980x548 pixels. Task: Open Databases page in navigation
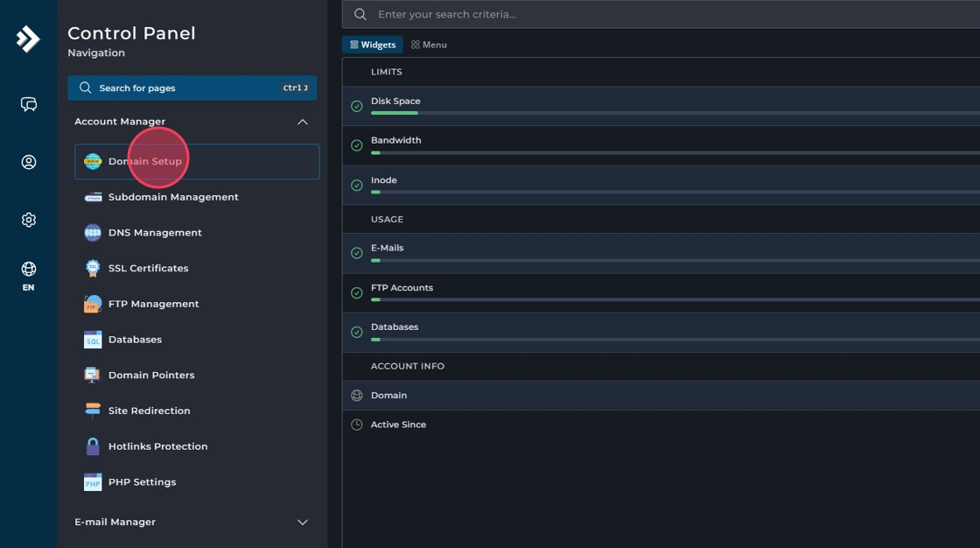point(135,340)
